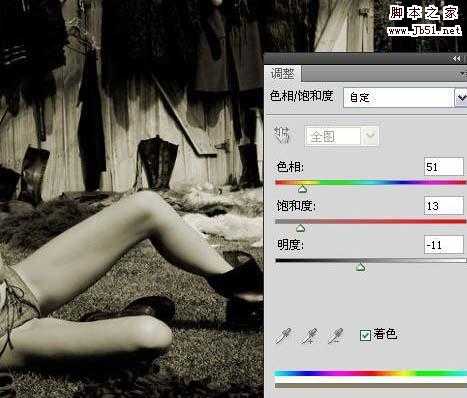Click the 饱和度 value field showing 13

444,206
